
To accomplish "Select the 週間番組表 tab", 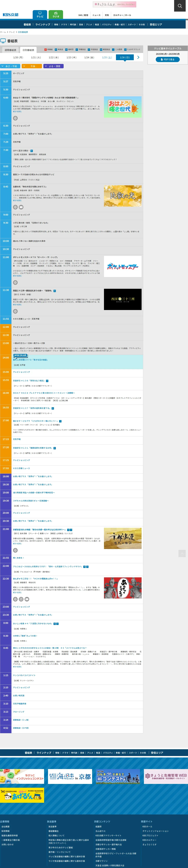I will (x=10, y=50).
